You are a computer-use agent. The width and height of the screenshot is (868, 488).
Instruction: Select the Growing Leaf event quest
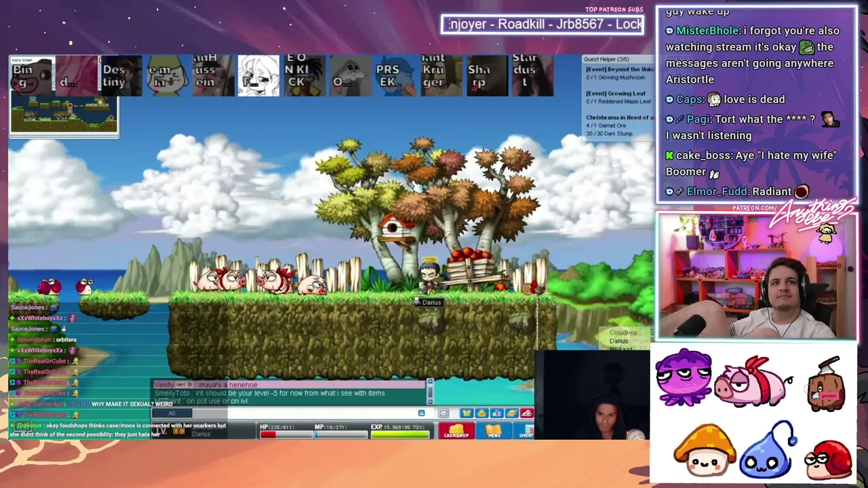[x=616, y=94]
